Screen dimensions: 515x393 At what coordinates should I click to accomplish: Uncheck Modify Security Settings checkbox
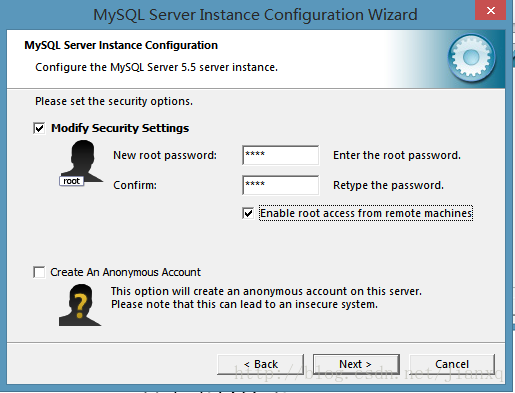click(39, 128)
